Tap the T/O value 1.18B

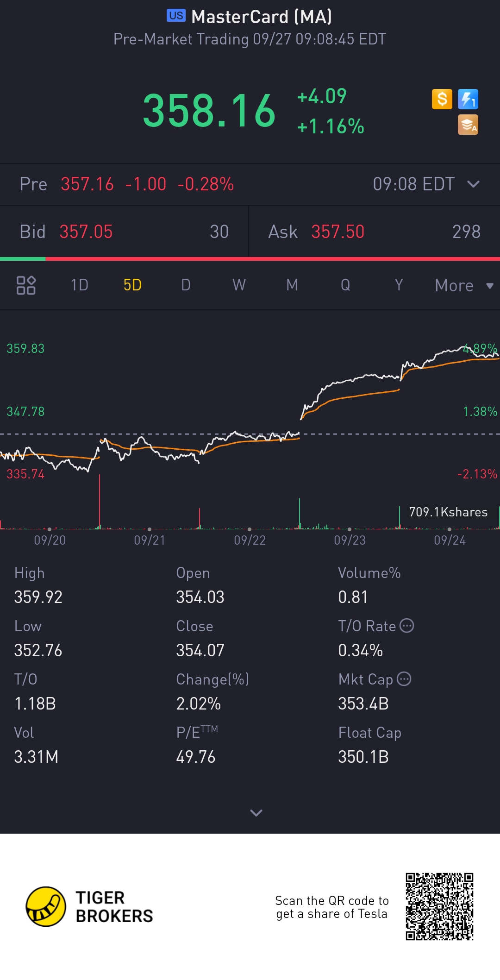(x=35, y=704)
